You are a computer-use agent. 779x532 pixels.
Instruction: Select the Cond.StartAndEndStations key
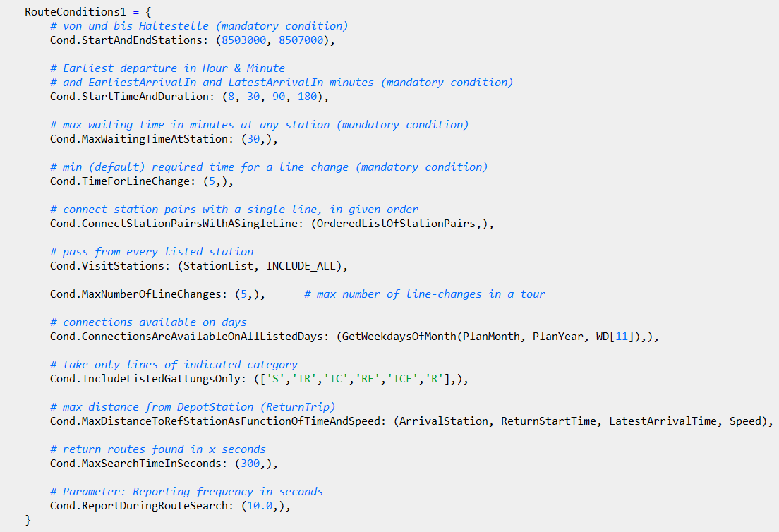click(x=126, y=40)
